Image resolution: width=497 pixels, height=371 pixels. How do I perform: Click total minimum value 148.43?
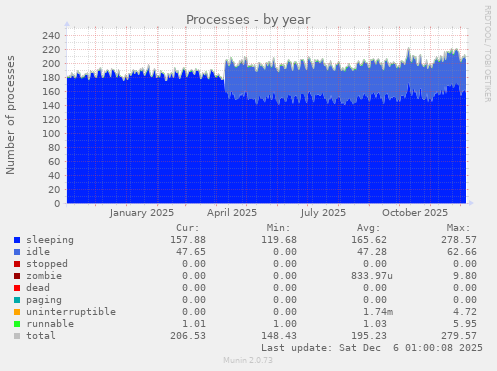coord(279,336)
